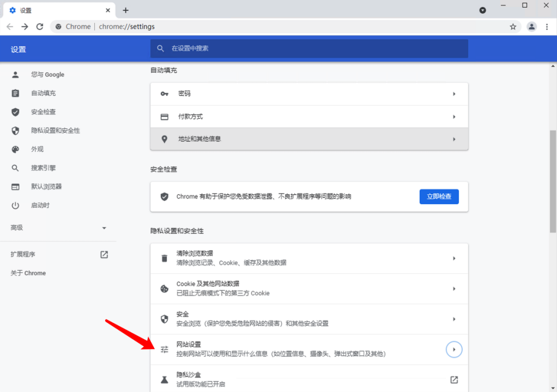Open the 安全 row with its chevron

pos(454,319)
